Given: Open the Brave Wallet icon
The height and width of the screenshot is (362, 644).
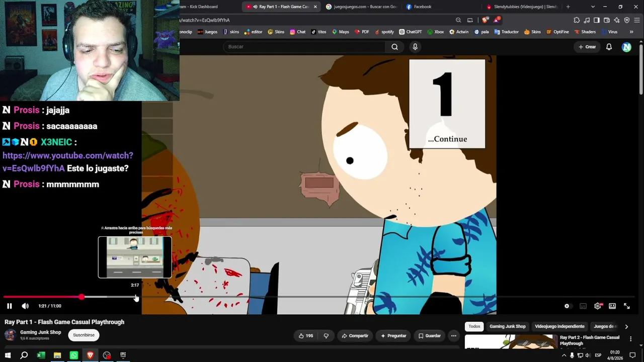Looking at the screenshot, I should click(607, 20).
